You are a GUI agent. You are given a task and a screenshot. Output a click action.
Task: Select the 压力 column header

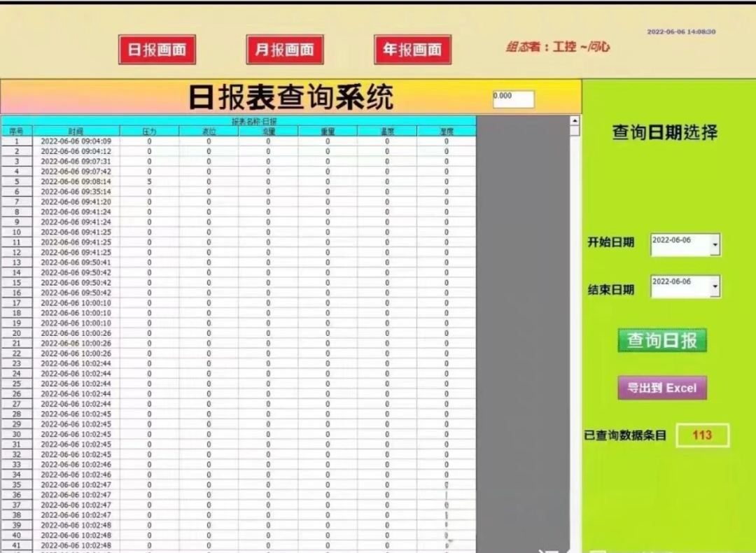150,131
